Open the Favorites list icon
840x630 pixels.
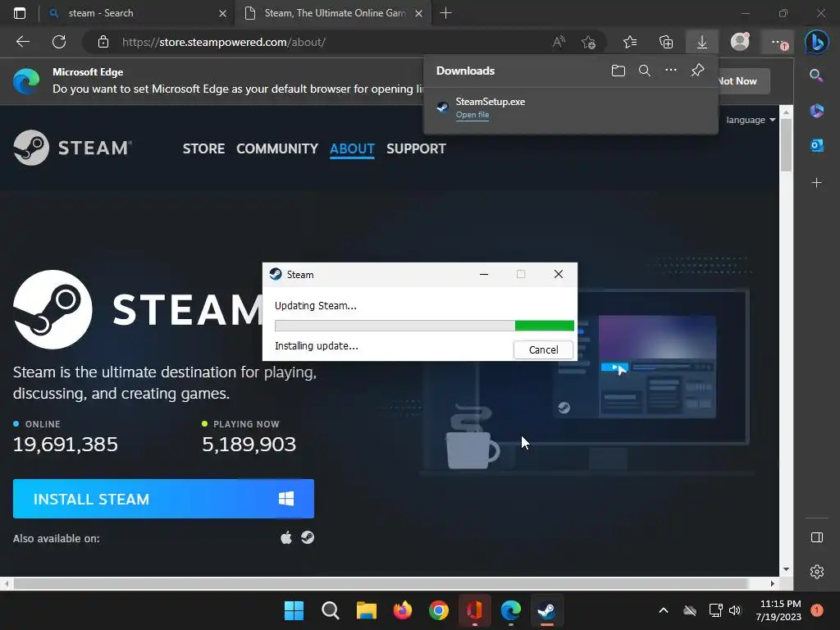coord(630,42)
